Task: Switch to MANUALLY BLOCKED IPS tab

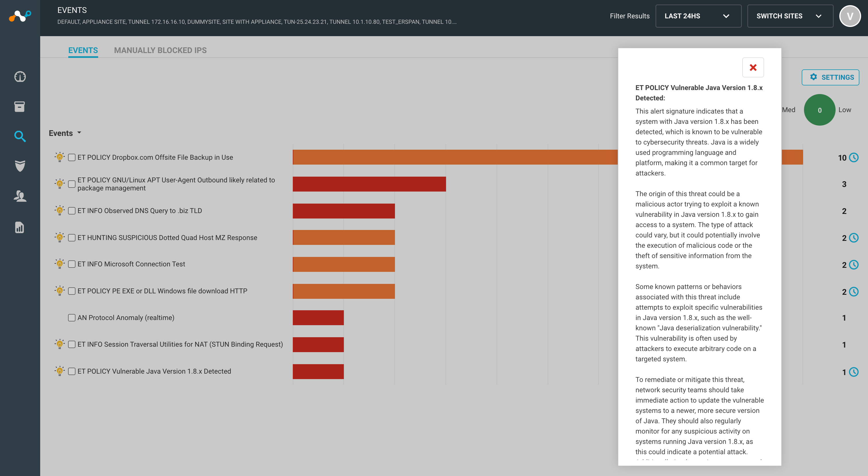Action: tap(160, 50)
